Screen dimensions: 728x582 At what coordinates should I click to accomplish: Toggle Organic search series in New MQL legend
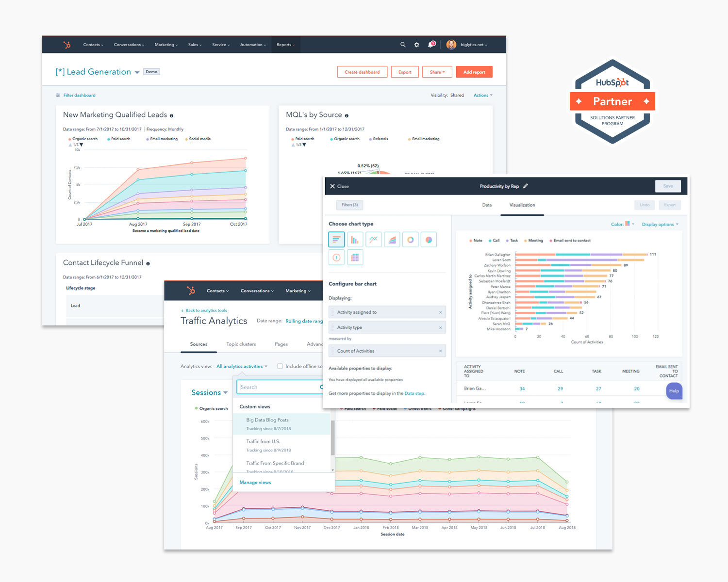point(83,139)
